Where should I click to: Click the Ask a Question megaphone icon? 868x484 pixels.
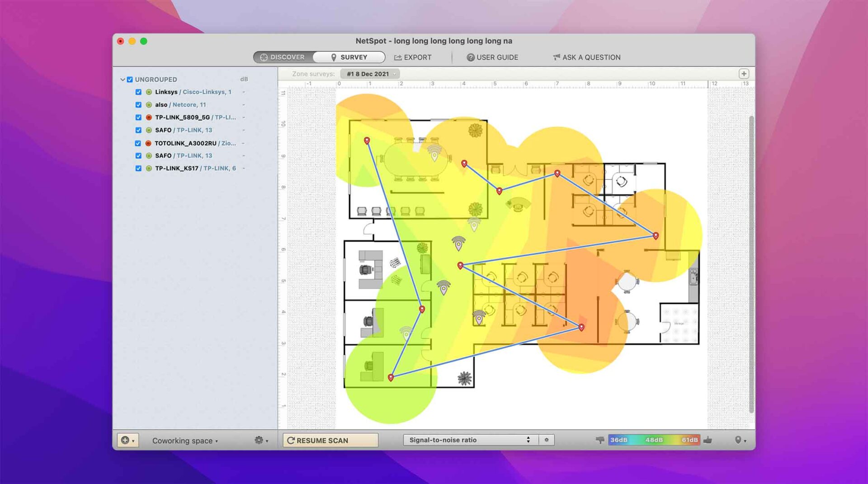[x=557, y=57]
